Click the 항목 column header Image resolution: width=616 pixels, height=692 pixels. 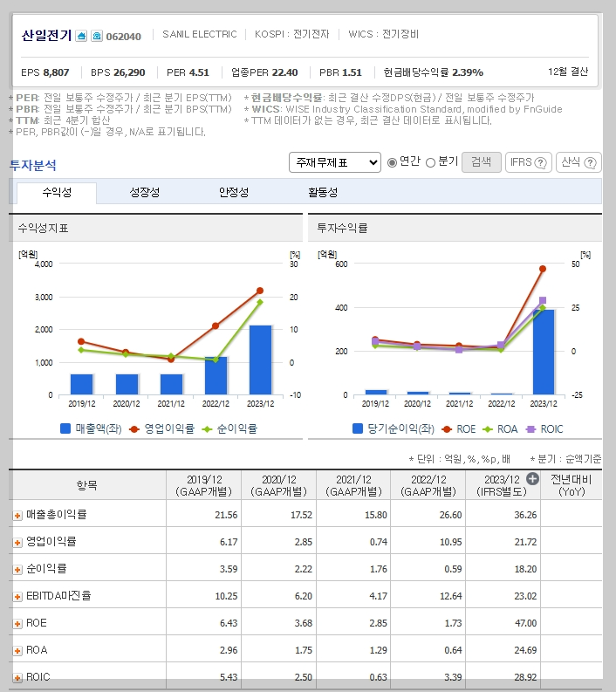tap(87, 485)
